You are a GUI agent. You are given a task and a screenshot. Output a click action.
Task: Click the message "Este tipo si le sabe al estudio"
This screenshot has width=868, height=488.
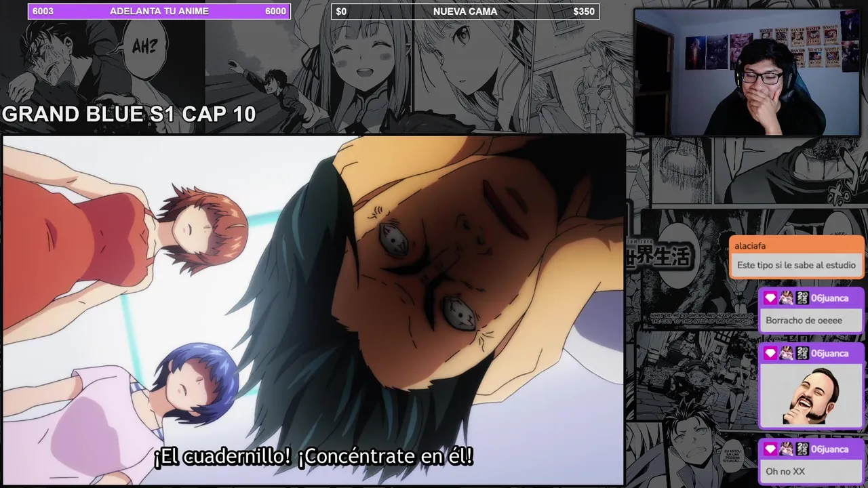coord(796,265)
